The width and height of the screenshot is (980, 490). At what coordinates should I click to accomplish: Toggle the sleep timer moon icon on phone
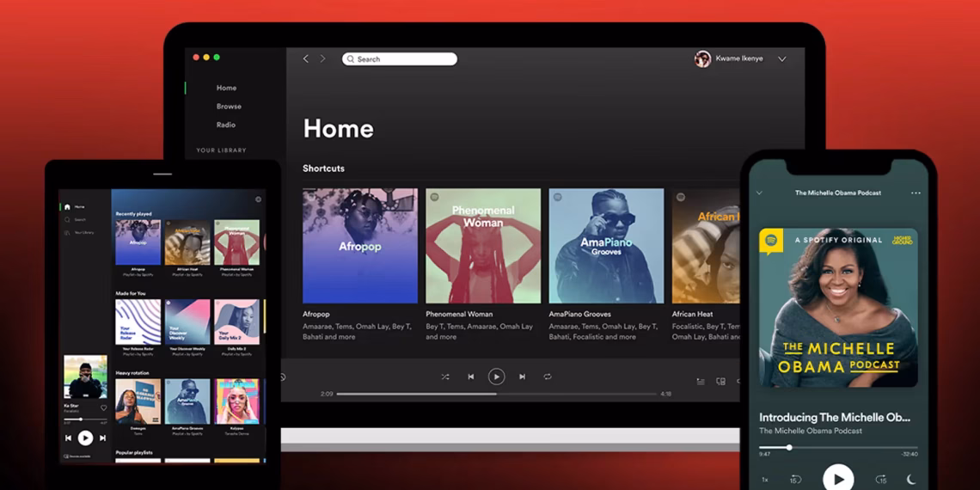pos(911,480)
